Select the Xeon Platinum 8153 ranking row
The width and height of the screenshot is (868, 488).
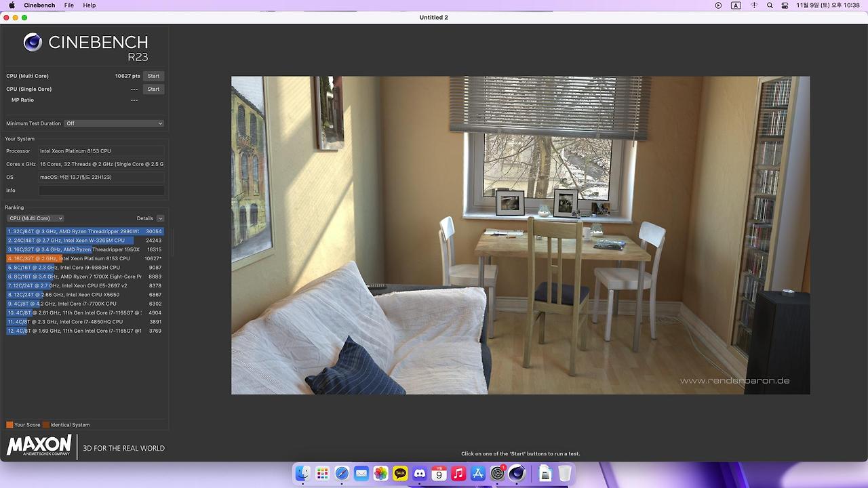click(85, 259)
